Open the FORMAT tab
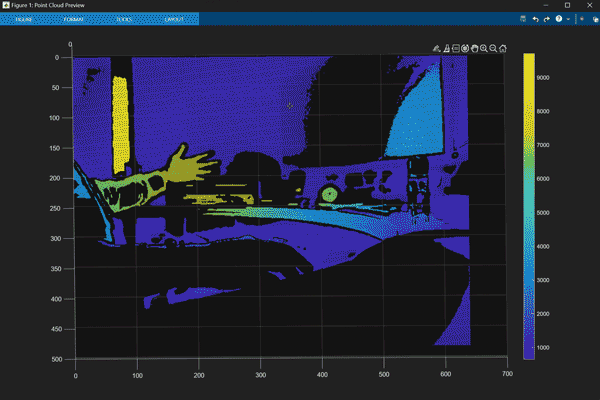This screenshot has height=400, width=600. click(74, 19)
